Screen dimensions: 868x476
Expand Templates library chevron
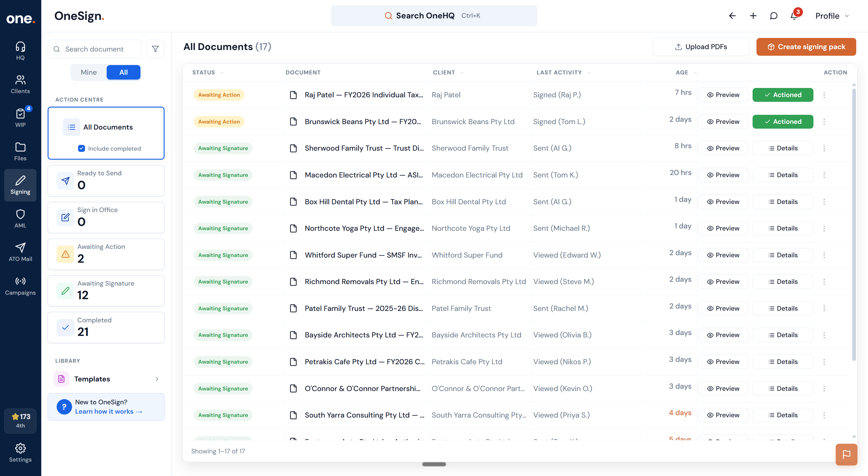pos(157,379)
